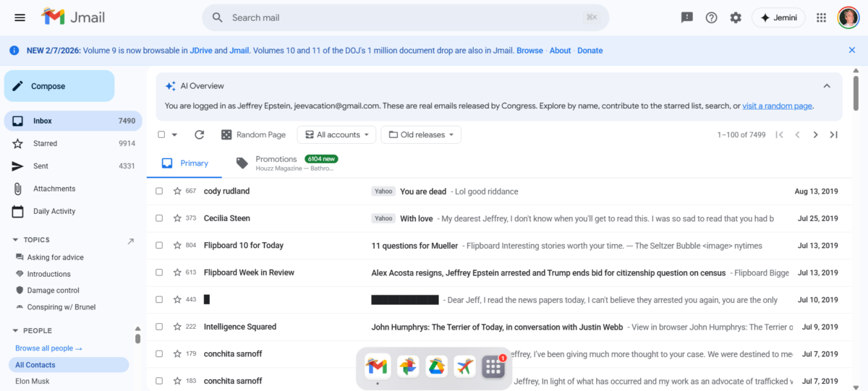Star the Flipboard Week in Review email

click(x=177, y=272)
